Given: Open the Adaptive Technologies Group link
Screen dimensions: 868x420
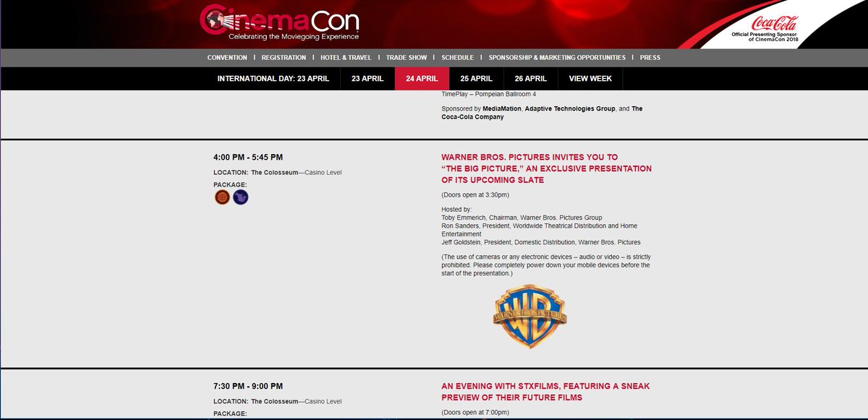Looking at the screenshot, I should coord(570,108).
